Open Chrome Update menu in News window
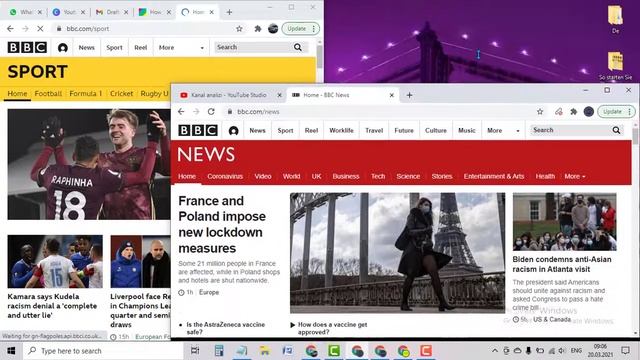Viewport: 640px width, 360px height. pyautogui.click(x=616, y=111)
